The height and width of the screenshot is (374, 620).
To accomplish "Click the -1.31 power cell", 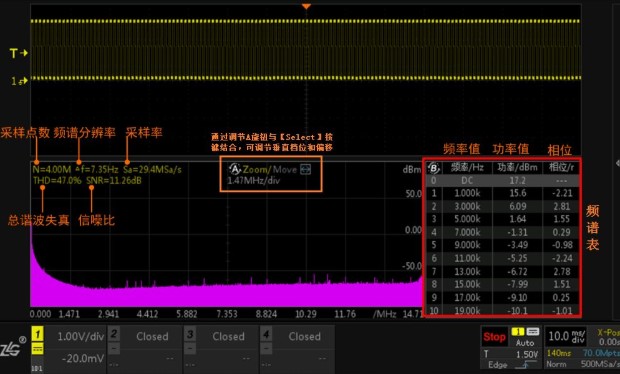I will click(518, 232).
